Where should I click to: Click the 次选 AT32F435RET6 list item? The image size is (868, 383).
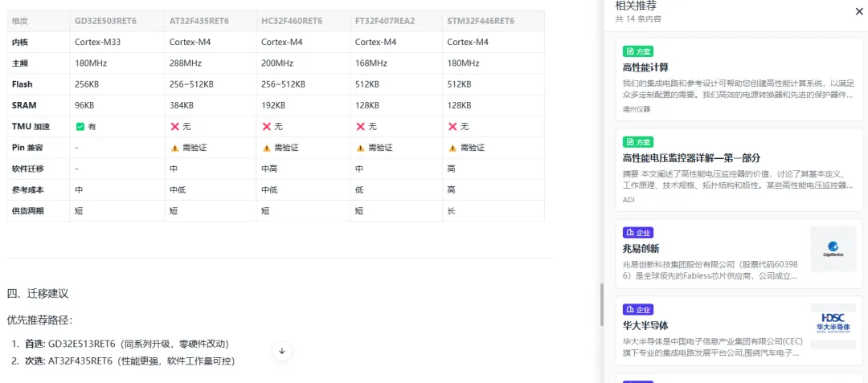pyautogui.click(x=130, y=361)
